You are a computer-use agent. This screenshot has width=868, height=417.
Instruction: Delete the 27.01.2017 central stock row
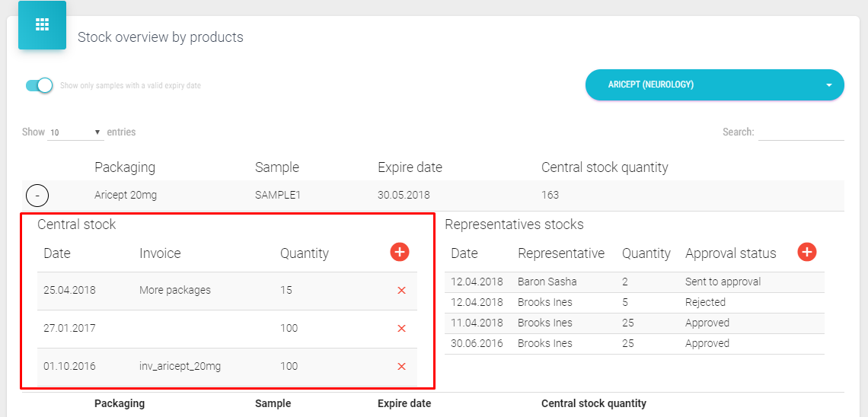[401, 329]
